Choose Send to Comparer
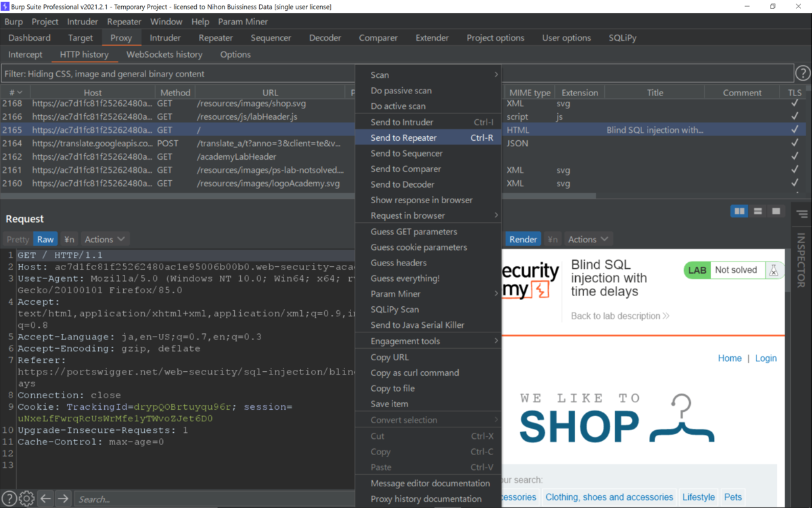Viewport: 812px width, 508px height. [428, 169]
